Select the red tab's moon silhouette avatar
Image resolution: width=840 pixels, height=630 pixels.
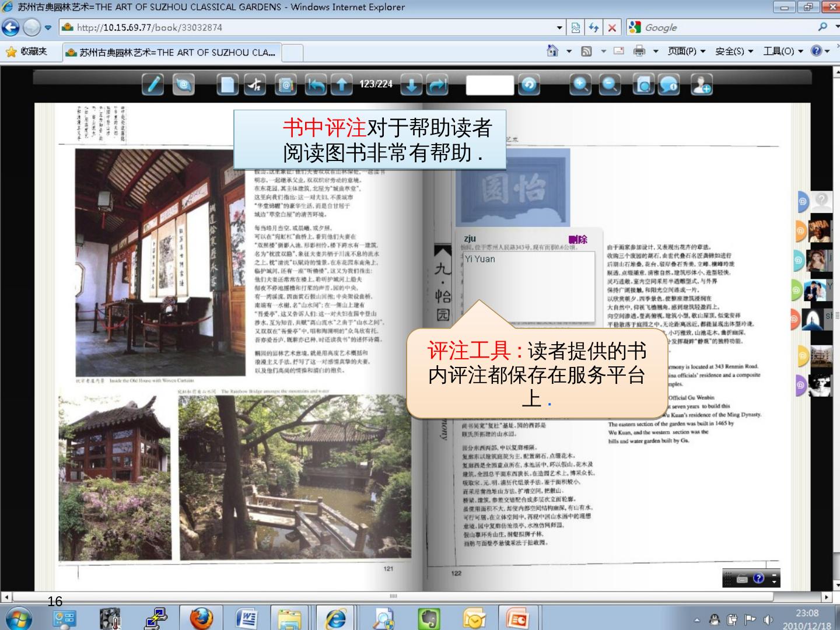tap(813, 319)
